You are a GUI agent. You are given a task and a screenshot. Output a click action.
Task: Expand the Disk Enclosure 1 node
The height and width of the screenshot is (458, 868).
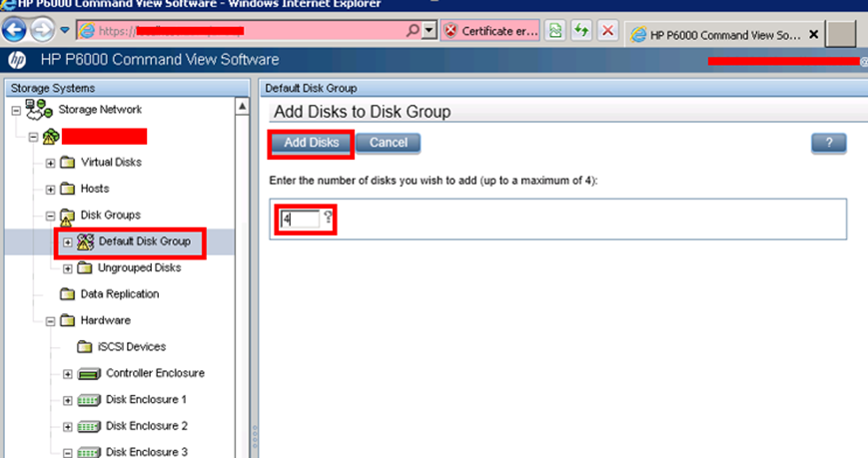click(x=68, y=400)
